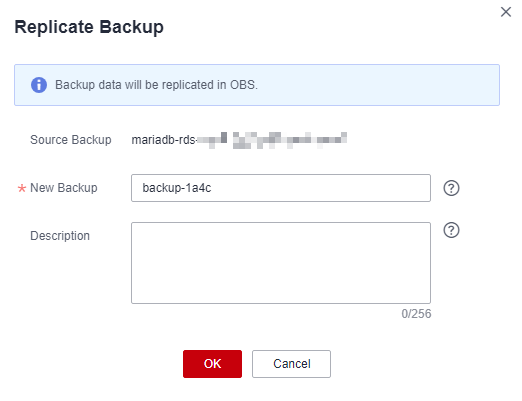The image size is (522, 401).
Task: Click inside the Description text area
Action: [x=281, y=263]
